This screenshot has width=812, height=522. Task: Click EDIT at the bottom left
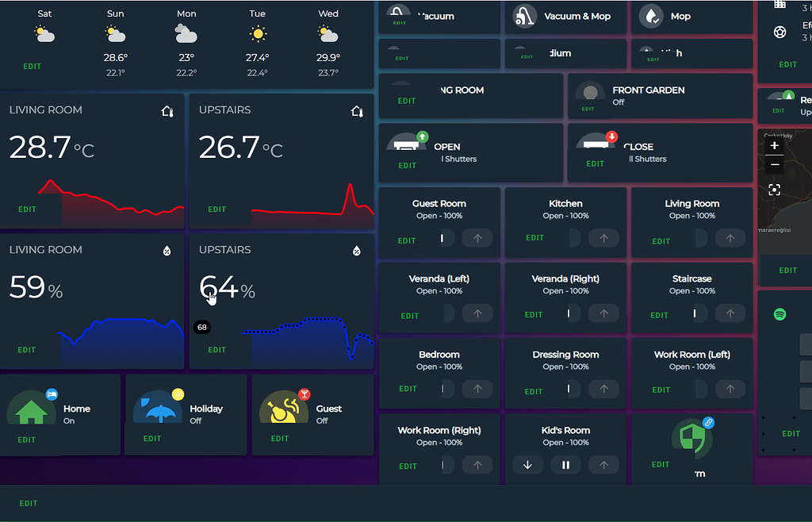(29, 503)
